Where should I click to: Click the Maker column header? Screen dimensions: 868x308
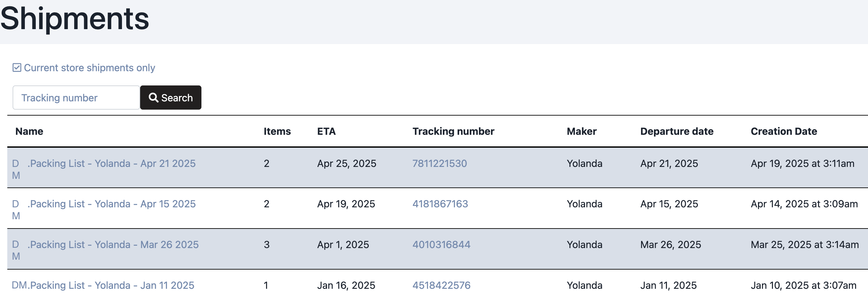[581, 131]
